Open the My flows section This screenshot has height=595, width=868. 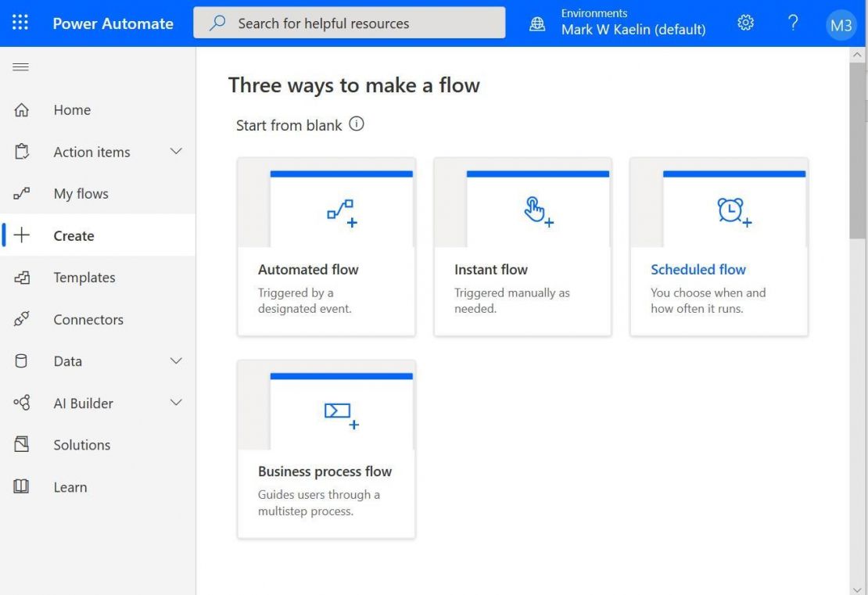point(79,193)
